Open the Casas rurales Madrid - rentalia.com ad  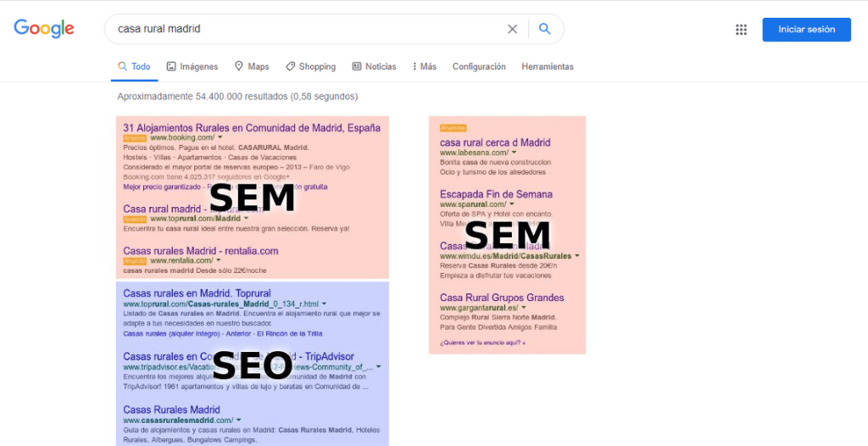[x=200, y=251]
